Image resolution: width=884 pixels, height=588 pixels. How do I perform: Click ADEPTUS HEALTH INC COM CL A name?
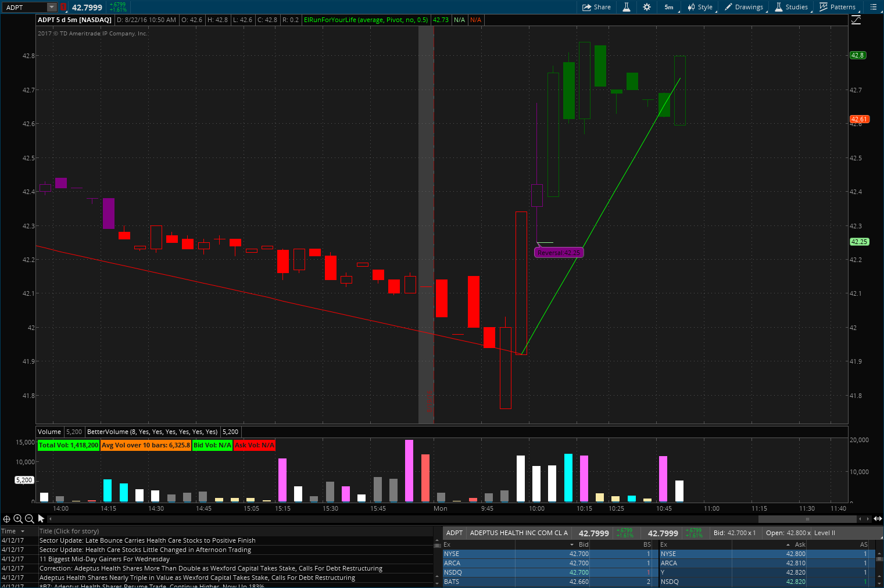tap(519, 533)
